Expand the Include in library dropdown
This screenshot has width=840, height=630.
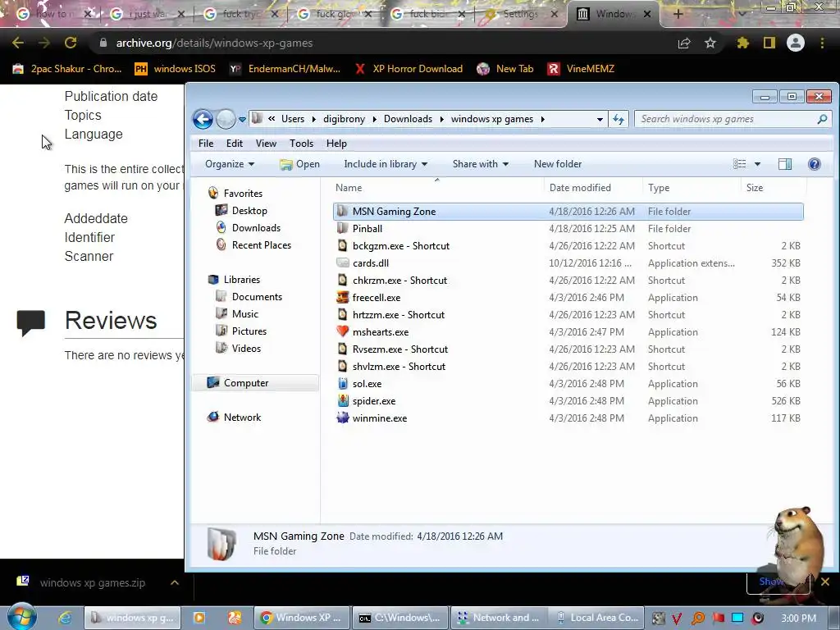click(x=386, y=164)
